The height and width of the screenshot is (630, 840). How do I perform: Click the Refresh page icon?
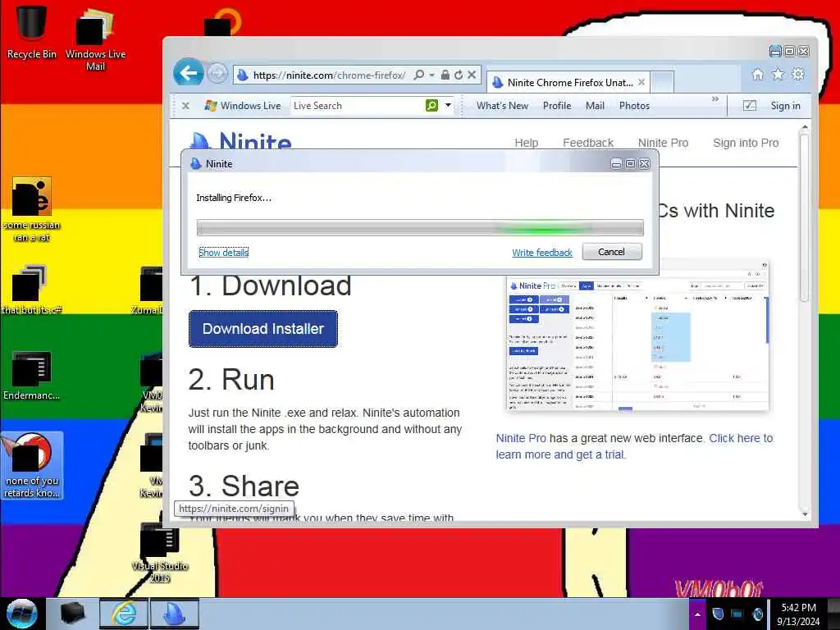458,75
